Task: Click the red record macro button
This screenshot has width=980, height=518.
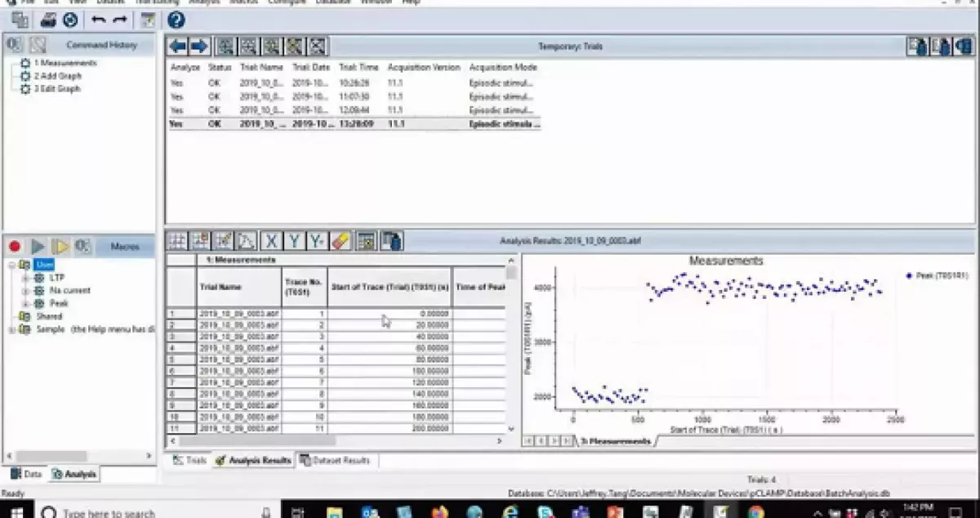Action: (15, 246)
